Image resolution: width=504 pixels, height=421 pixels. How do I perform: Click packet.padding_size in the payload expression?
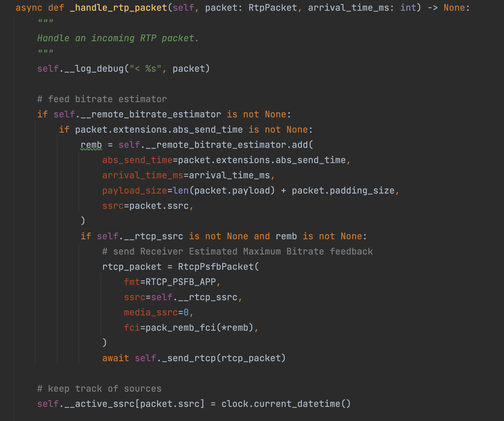coord(343,190)
